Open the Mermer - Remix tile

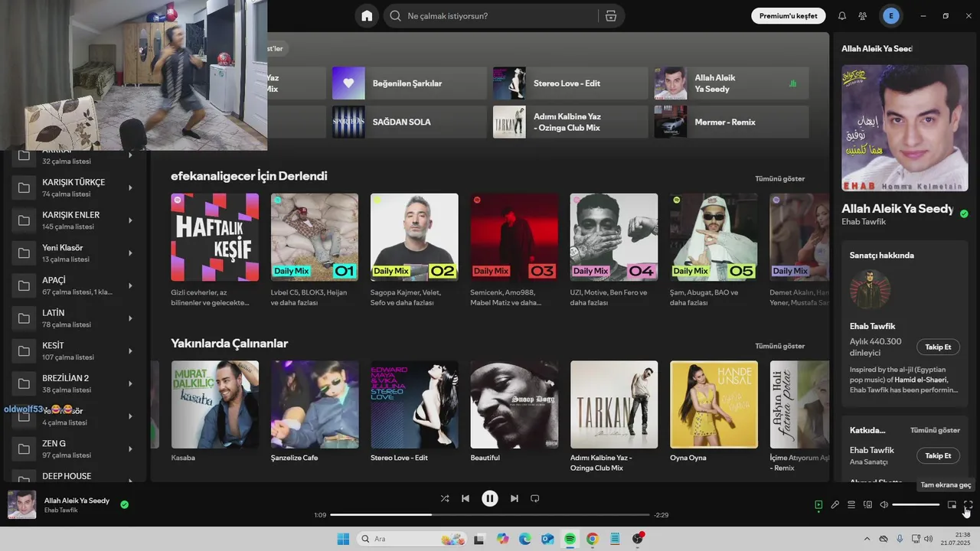point(731,122)
